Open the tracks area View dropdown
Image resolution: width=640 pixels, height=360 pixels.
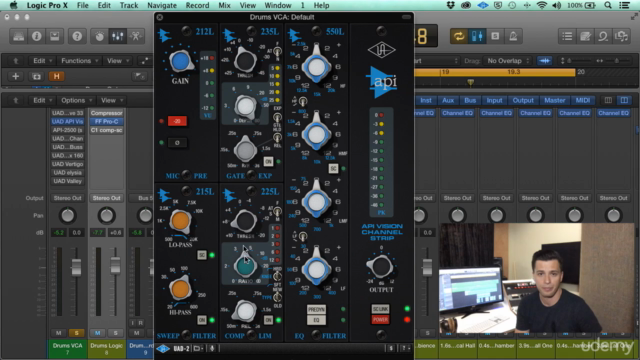point(117,61)
